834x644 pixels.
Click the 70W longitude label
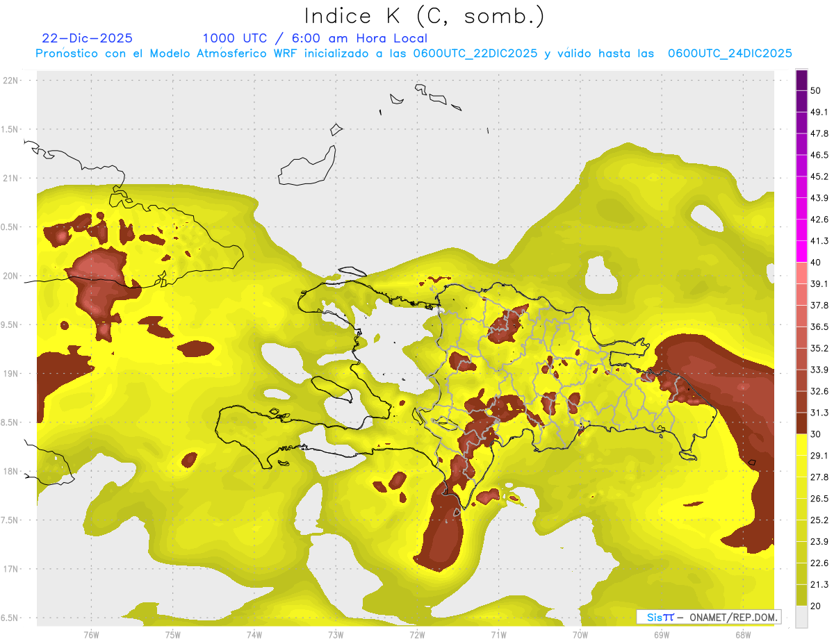(x=580, y=635)
